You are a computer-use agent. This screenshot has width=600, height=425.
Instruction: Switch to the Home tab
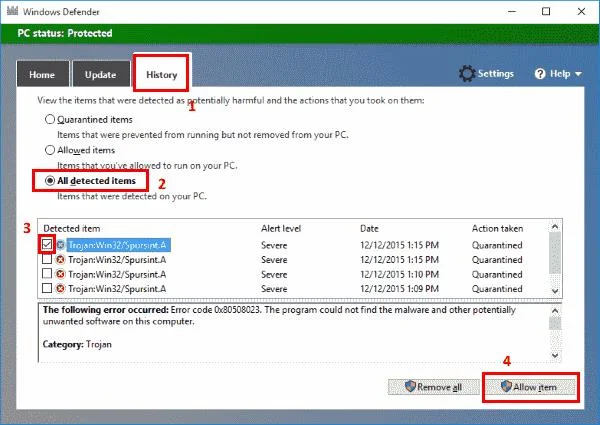42,74
